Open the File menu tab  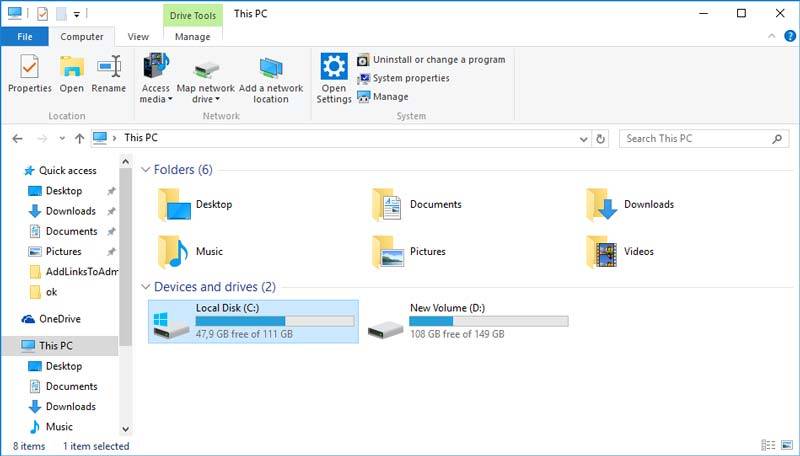(x=24, y=37)
